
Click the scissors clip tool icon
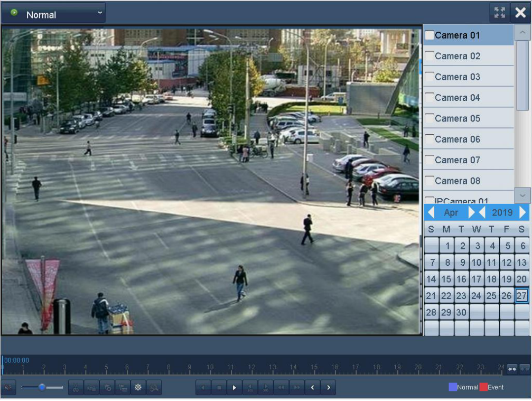[76, 387]
